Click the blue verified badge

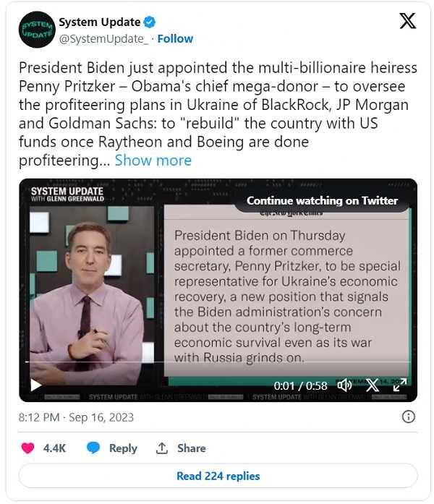149,22
